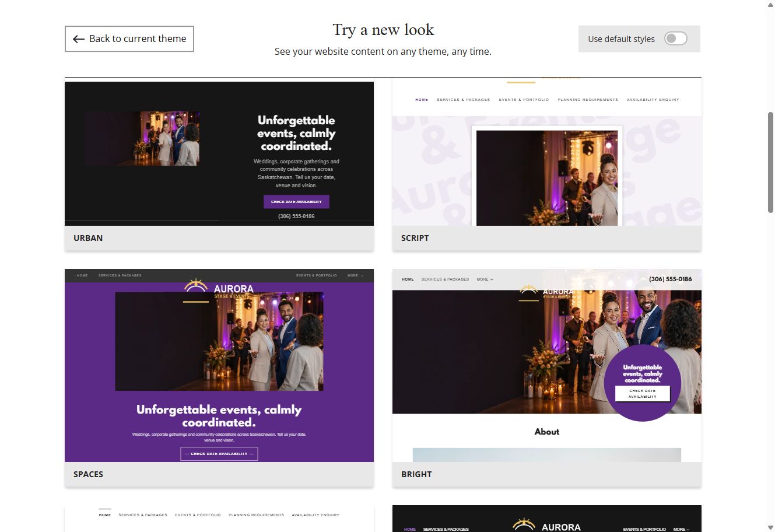
Task: Click Check Date Availability in Urban preview
Action: 296,202
